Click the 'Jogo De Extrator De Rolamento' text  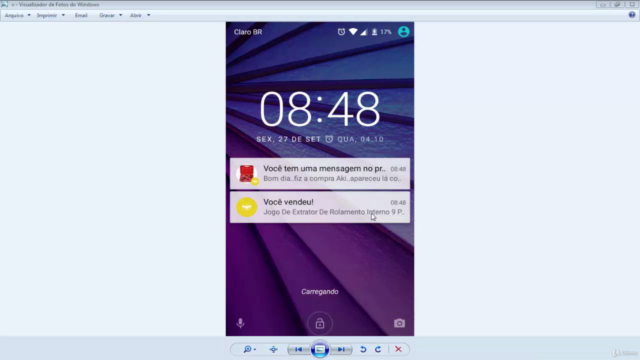click(314, 212)
